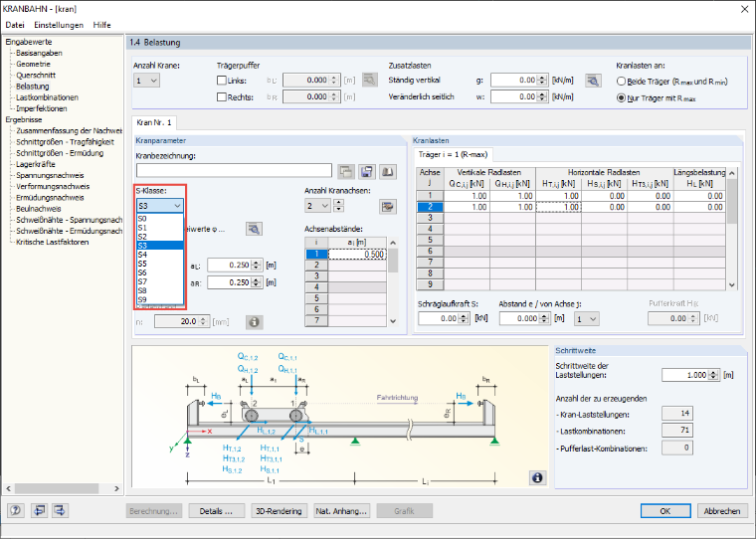The image size is (756, 539).
Task: Choose S6 in S-Klasse list
Action: 160,272
